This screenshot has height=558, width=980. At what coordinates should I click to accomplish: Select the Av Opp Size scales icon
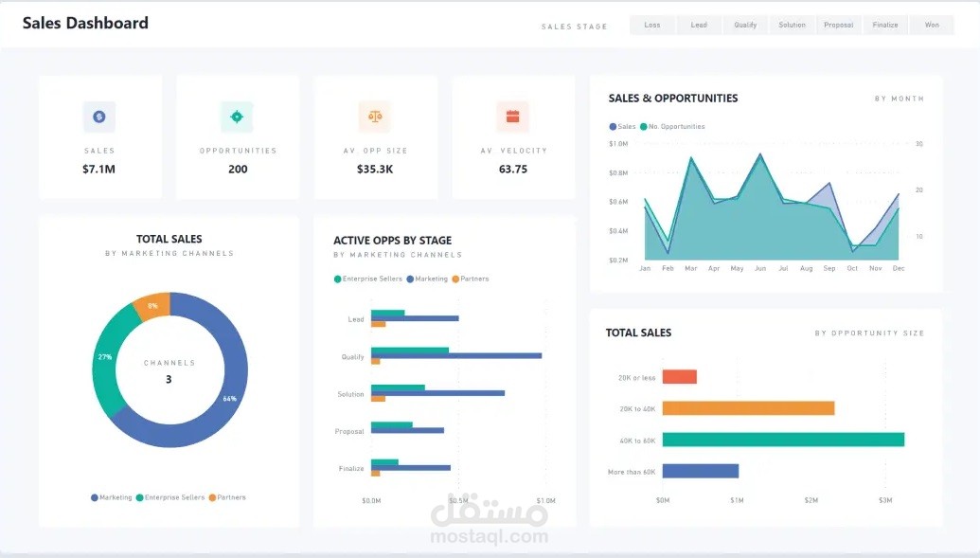pos(375,117)
